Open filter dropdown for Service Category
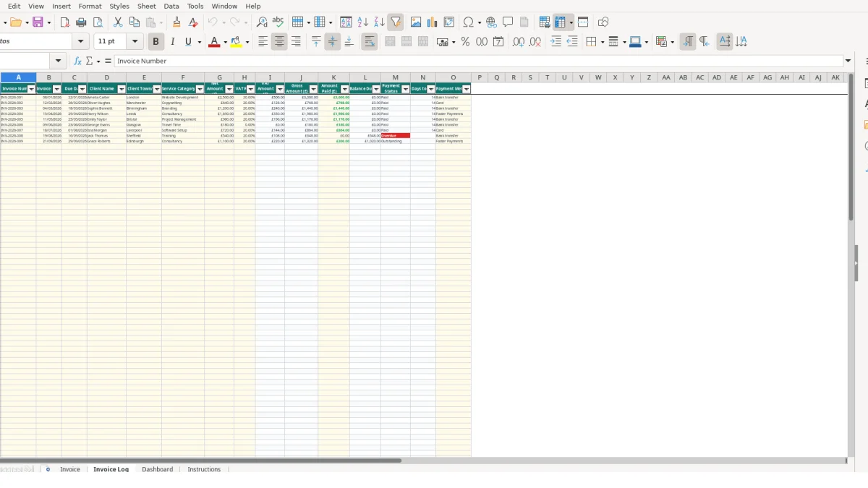 pos(200,89)
